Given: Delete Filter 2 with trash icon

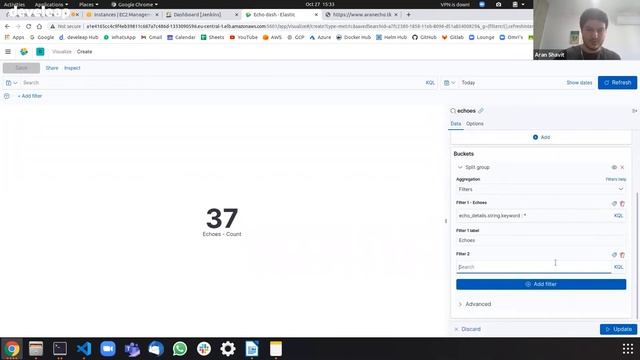Looking at the screenshot, I should [x=622, y=255].
